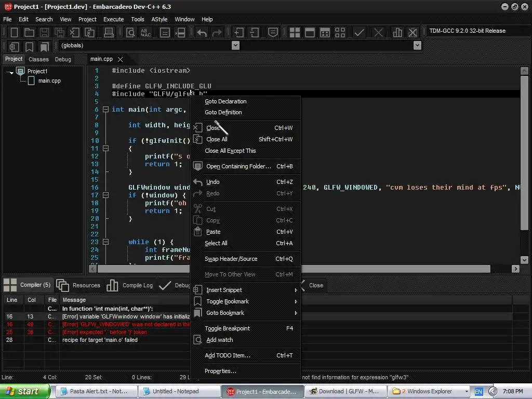Choose Open Containing Folder from menu

(x=245, y=166)
